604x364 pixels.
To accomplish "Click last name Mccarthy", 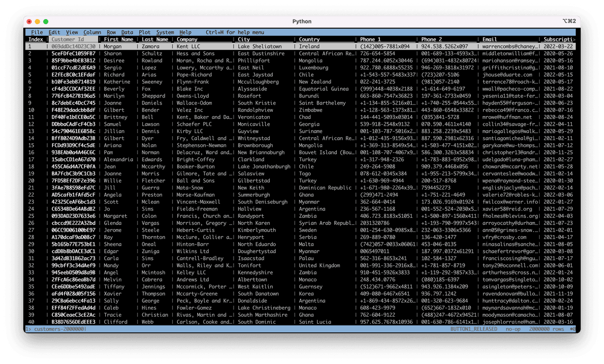I will pyautogui.click(x=154, y=166).
